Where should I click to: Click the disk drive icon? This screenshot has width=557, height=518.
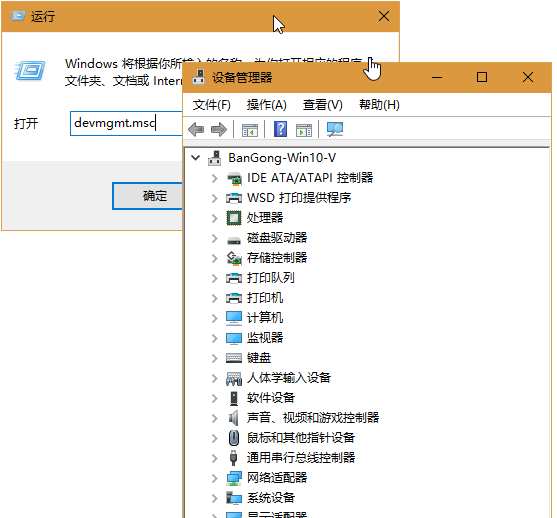(x=234, y=241)
